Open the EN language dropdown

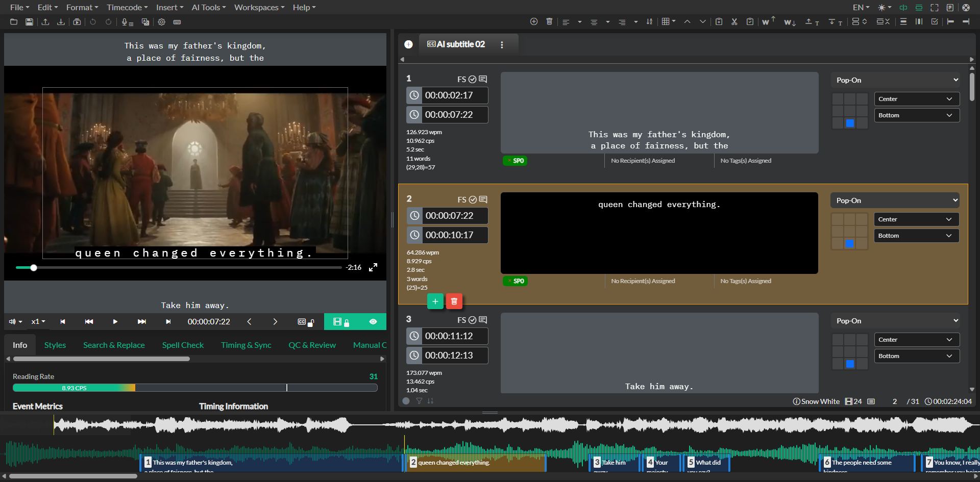pyautogui.click(x=861, y=8)
